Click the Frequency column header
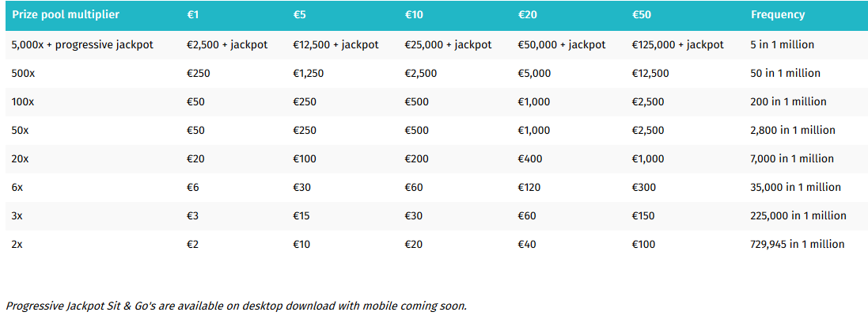Viewport: 868px width, 331px height. pyautogui.click(x=778, y=15)
